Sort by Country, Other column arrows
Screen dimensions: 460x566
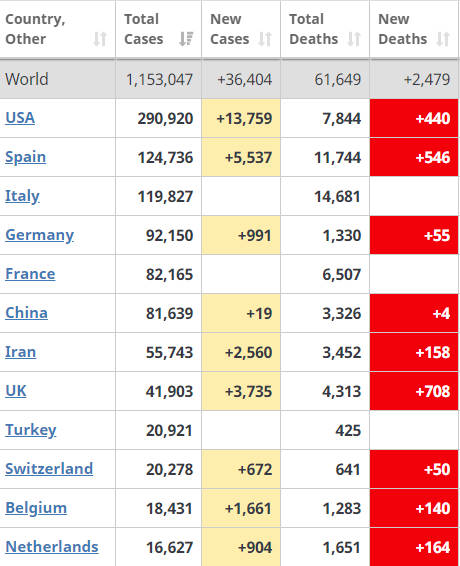(100, 39)
